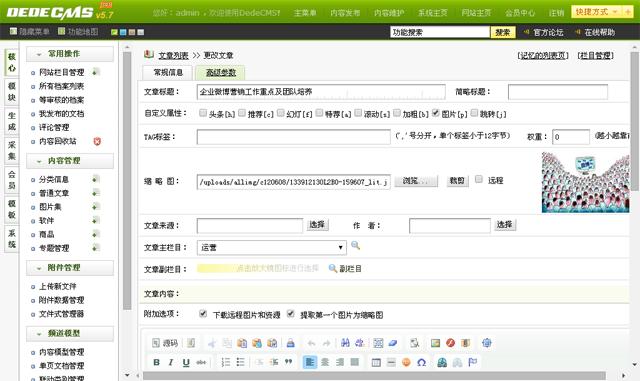Image resolution: width=640 pixels, height=381 pixels.
Task: Click the Underline formatting icon
Action: pos(186,362)
